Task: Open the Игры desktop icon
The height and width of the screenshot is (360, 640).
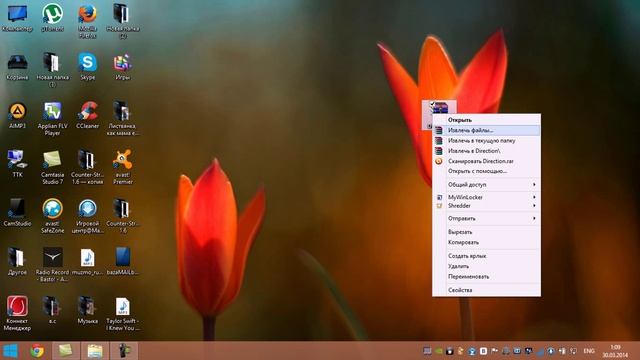Action: (122, 66)
